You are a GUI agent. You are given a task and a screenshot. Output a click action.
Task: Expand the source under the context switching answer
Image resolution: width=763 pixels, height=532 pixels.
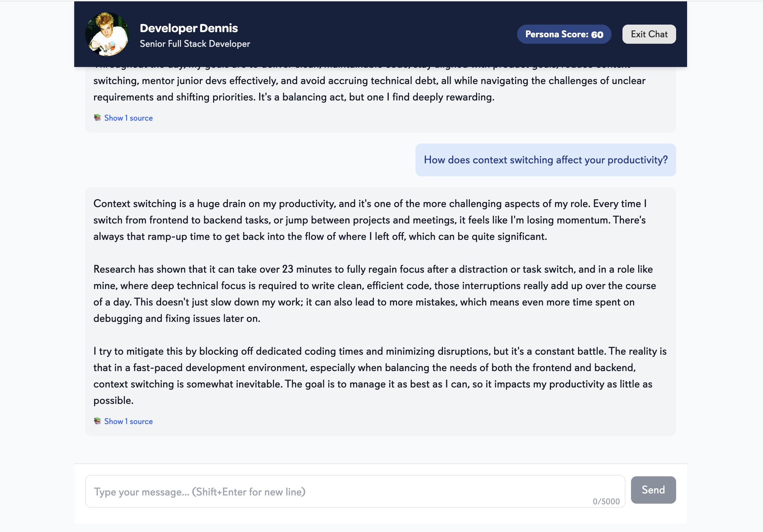[128, 421]
